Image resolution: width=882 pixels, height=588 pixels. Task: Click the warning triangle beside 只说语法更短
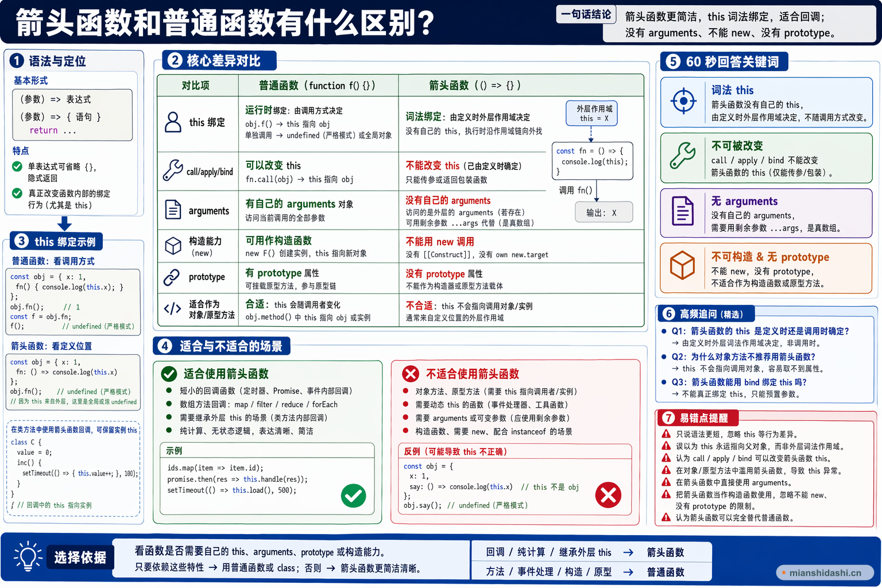point(666,434)
